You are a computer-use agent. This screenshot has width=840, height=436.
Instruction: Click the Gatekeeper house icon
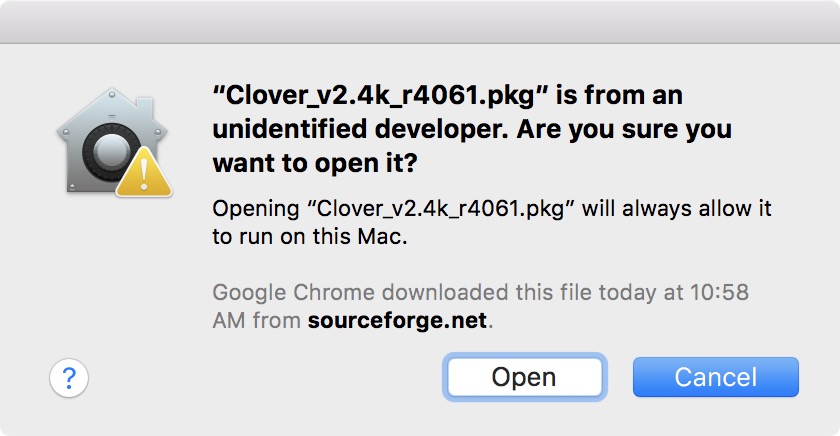pyautogui.click(x=114, y=142)
